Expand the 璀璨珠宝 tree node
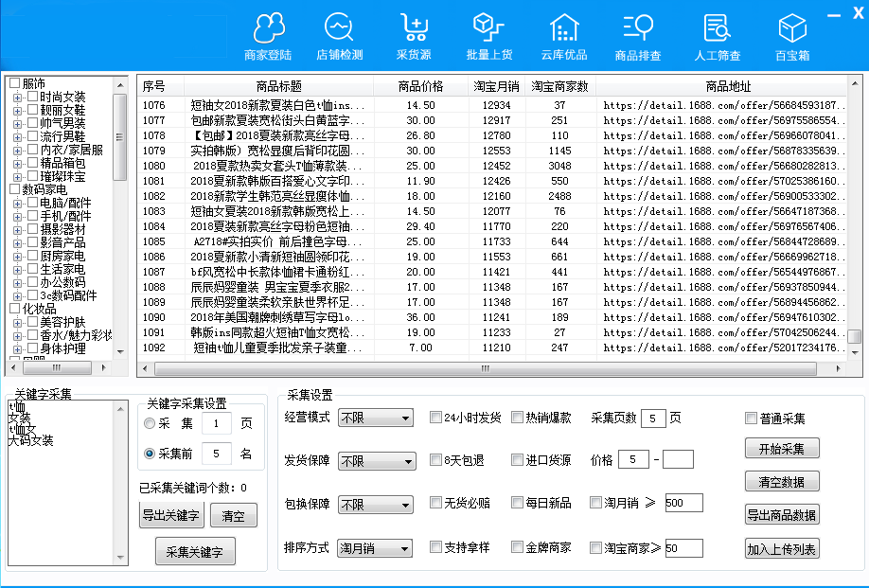This screenshot has width=869, height=588. 18,177
